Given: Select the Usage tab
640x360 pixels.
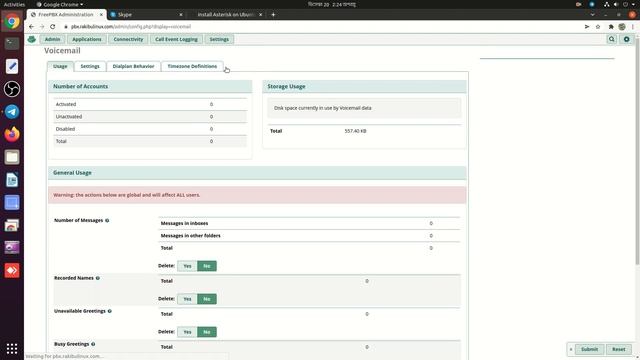Looking at the screenshot, I should 60,66.
